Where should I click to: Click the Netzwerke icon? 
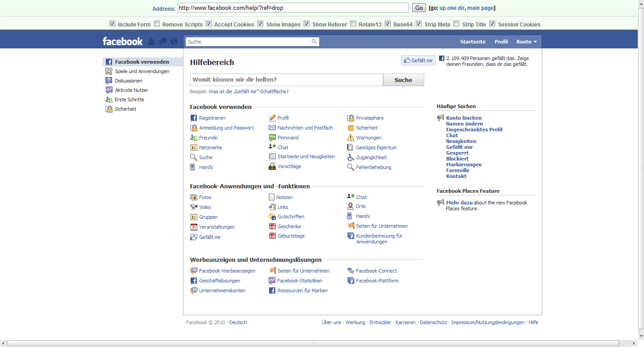(x=194, y=147)
